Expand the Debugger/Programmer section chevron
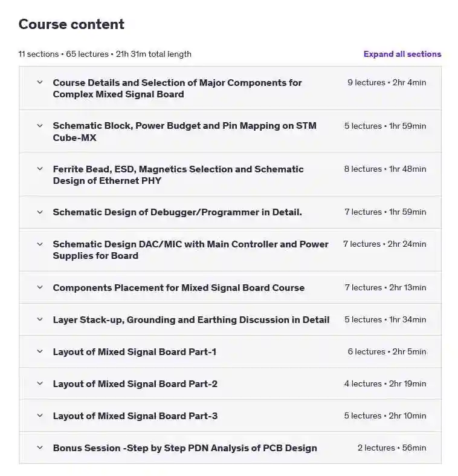 [x=40, y=212]
